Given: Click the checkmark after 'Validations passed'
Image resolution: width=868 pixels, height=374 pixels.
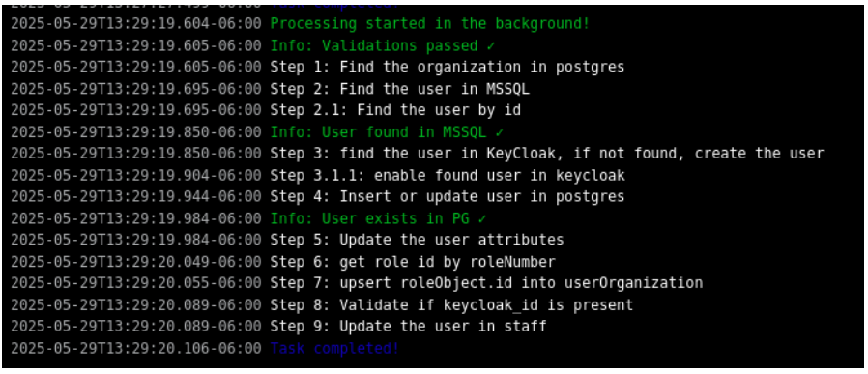Looking at the screenshot, I should tap(490, 46).
